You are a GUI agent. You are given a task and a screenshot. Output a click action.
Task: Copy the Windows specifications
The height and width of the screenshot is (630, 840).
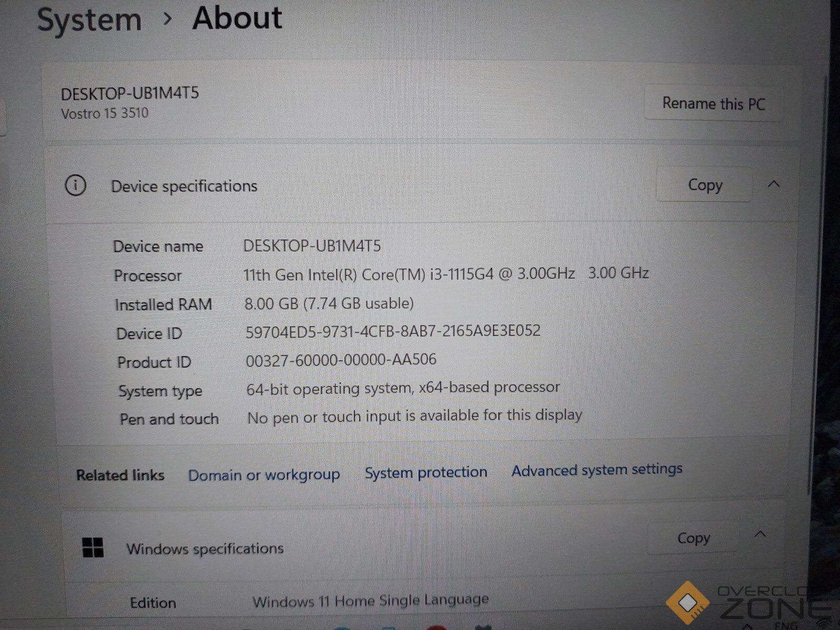tap(693, 538)
